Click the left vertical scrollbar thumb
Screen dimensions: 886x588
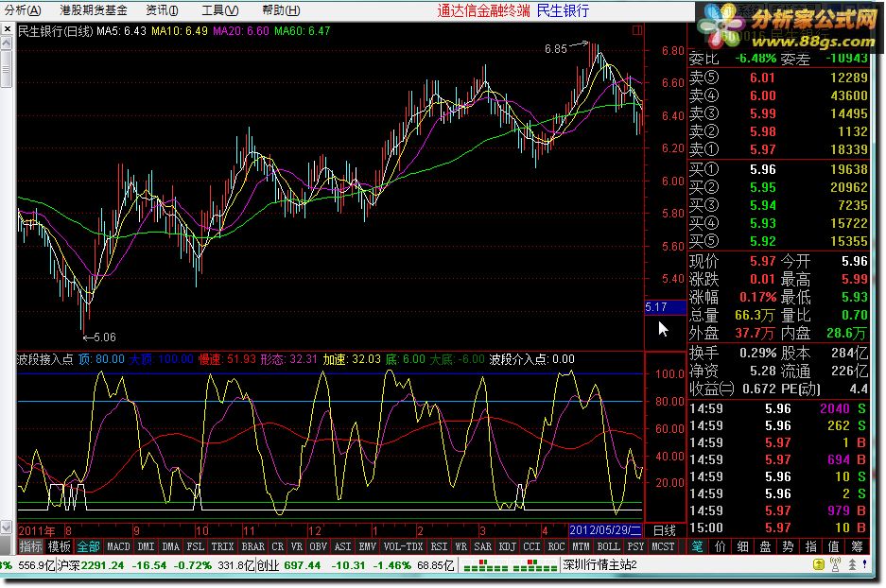pos(6,69)
